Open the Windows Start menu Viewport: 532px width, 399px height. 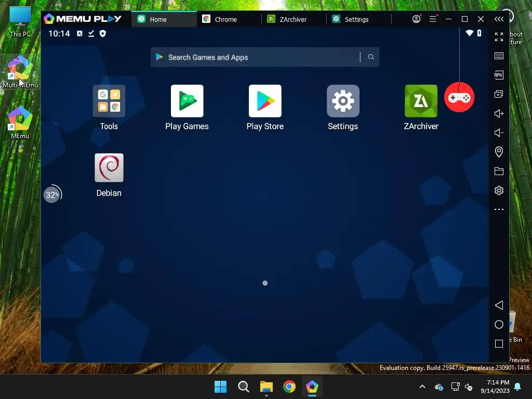tap(220, 387)
